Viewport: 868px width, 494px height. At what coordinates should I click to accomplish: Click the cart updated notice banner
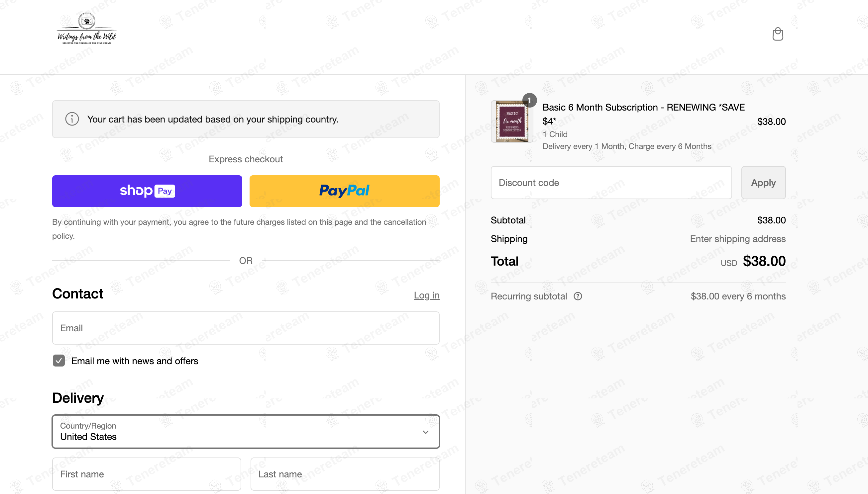[x=246, y=119]
